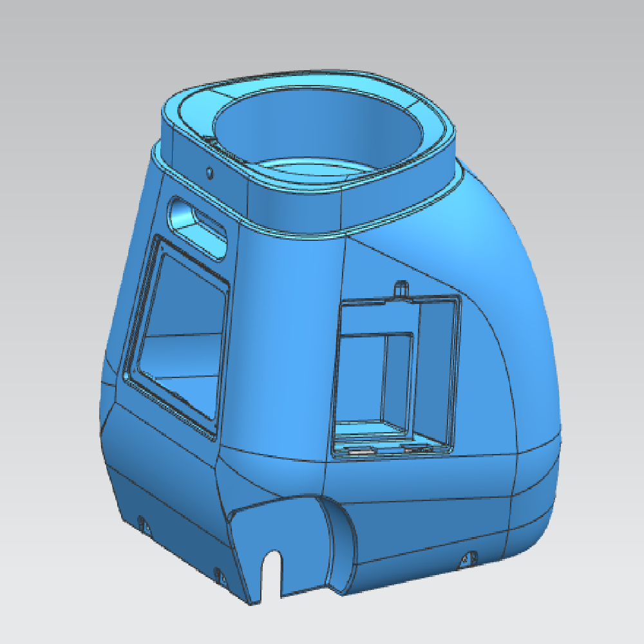The height and width of the screenshot is (644, 644).
Task: Select the screw mount at bottom left base
Action: (x=146, y=525)
